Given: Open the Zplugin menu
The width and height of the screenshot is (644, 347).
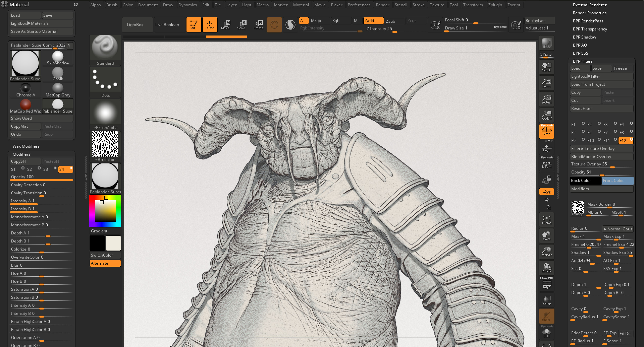Looking at the screenshot, I should pyautogui.click(x=495, y=5).
